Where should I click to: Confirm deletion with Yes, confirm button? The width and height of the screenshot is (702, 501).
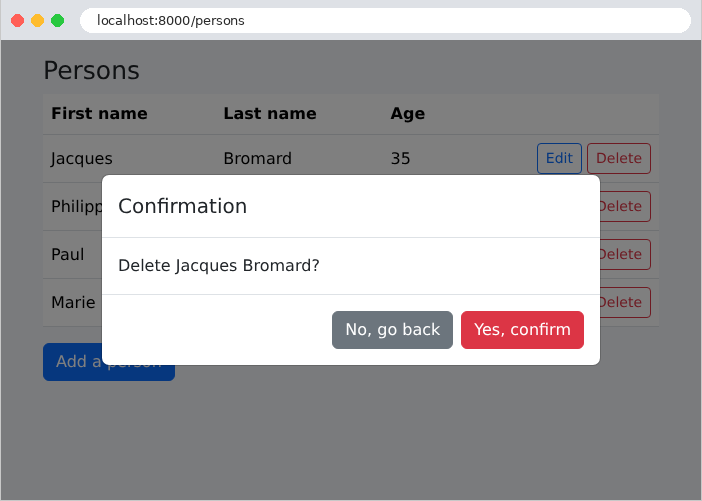tap(522, 330)
